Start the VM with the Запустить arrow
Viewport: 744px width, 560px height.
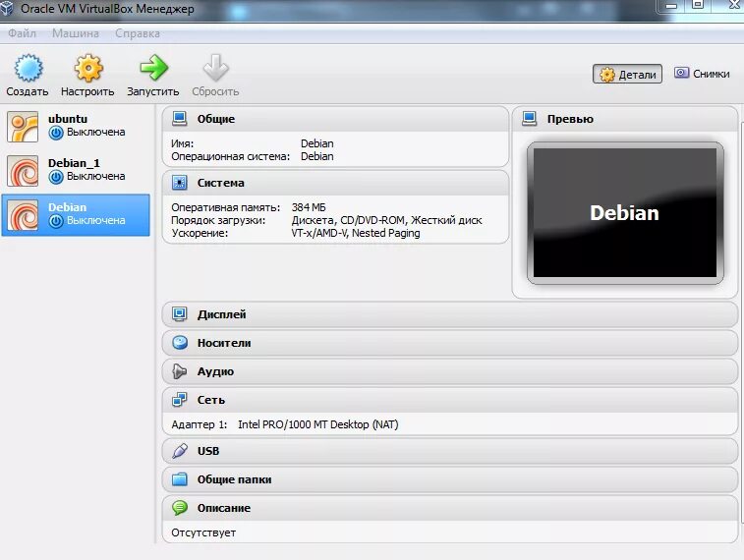pyautogui.click(x=153, y=68)
